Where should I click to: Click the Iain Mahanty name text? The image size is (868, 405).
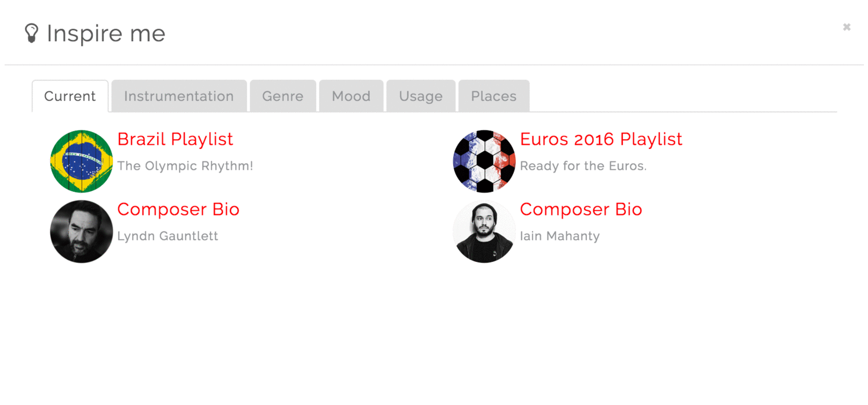pos(560,236)
